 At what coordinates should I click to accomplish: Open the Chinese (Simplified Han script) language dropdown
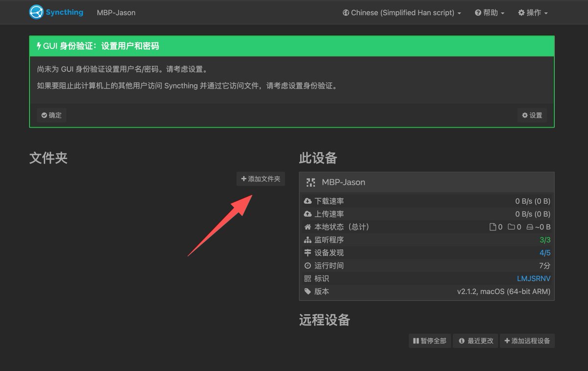tap(402, 13)
